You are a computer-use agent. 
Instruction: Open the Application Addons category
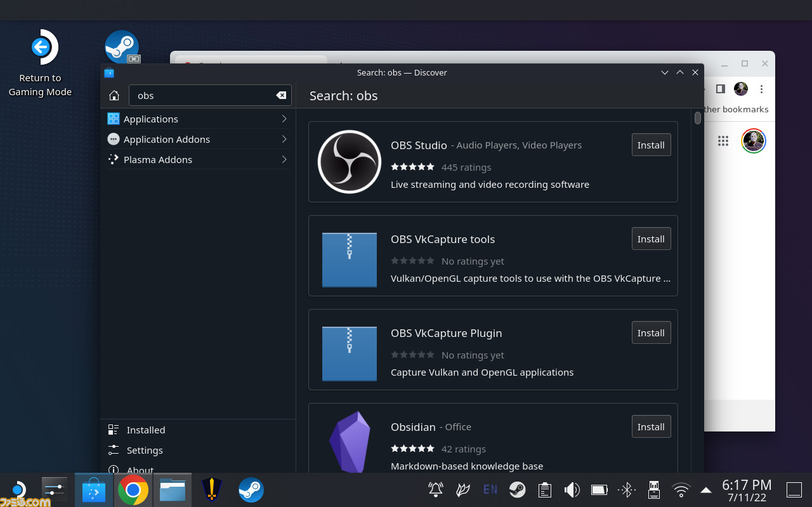[197, 139]
